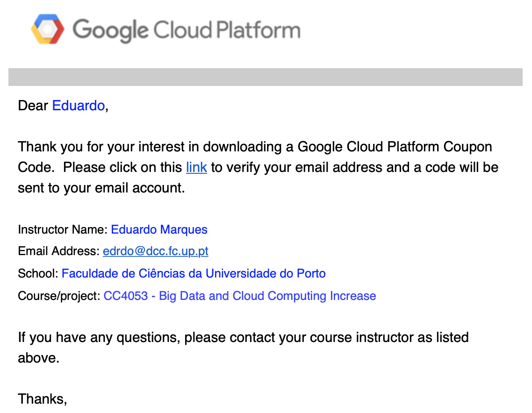532x413 pixels.
Task: Click the 'Course/project:' label
Action: coord(59,296)
